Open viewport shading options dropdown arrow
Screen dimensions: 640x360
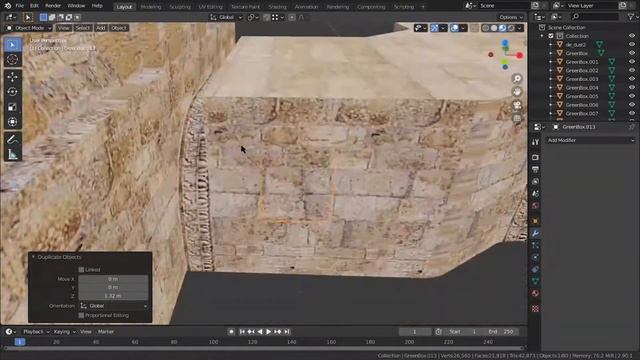click(520, 28)
